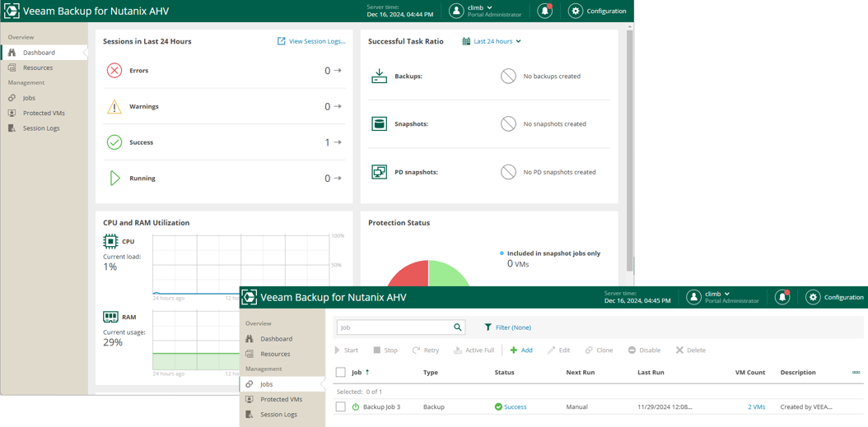The width and height of the screenshot is (868, 427).
Task: Click the green Success checkmark icon
Action: (114, 142)
